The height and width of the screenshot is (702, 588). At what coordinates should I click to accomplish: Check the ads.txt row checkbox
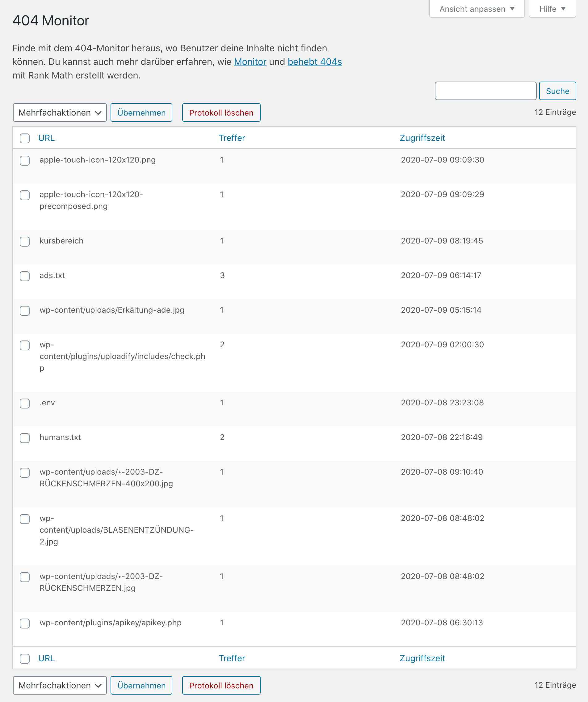coord(25,276)
